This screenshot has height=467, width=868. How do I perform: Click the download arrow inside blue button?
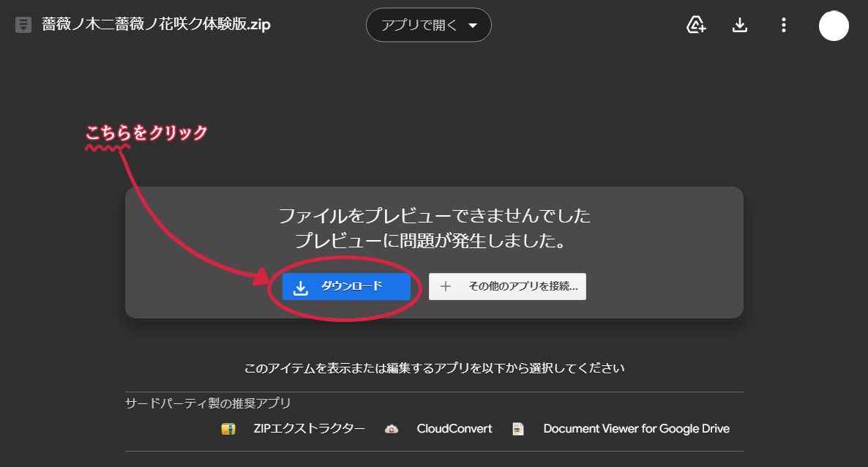[x=300, y=288]
